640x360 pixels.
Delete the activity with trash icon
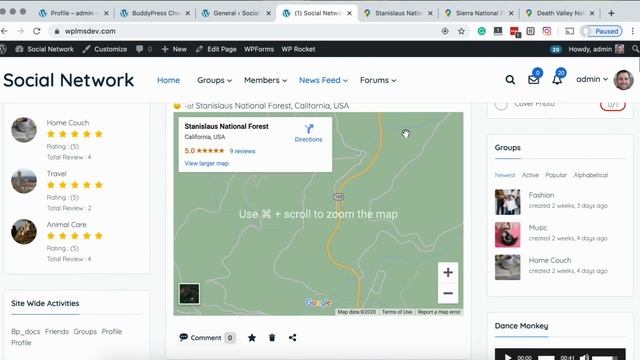[x=272, y=338]
